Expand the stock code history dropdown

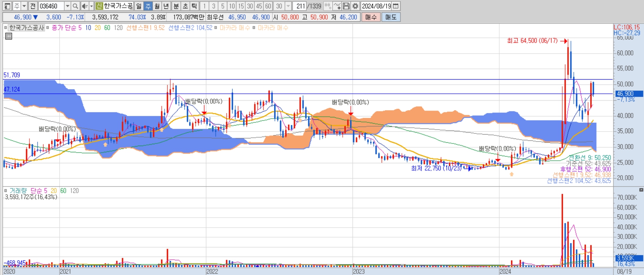pyautogui.click(x=68, y=6)
